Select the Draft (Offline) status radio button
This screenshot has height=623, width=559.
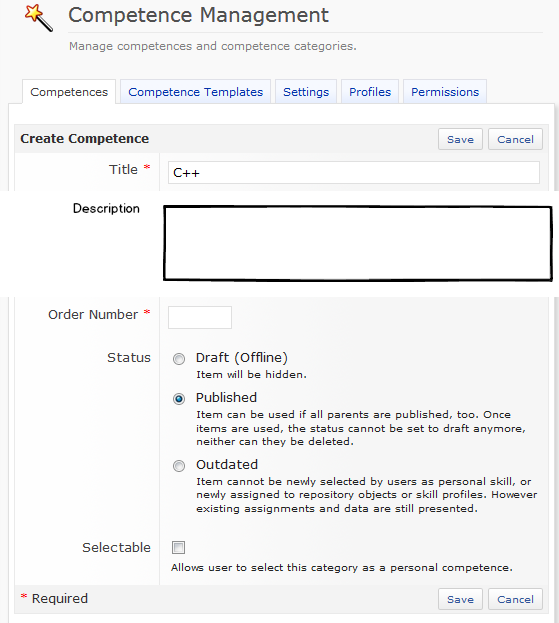tap(179, 359)
